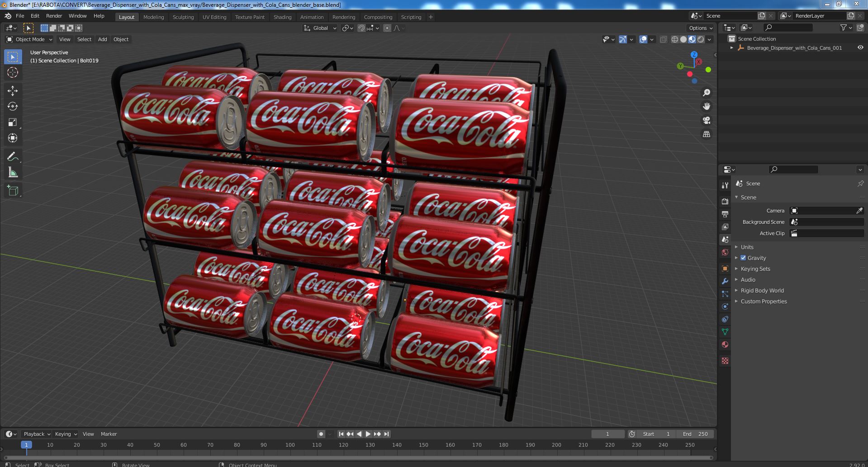The image size is (868, 467).
Task: Open the Global transform orientation dropdown
Action: tap(320, 28)
